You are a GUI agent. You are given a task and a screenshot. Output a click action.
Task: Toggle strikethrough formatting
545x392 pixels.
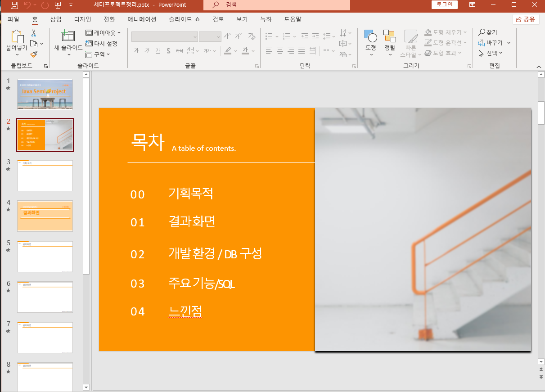pos(180,50)
